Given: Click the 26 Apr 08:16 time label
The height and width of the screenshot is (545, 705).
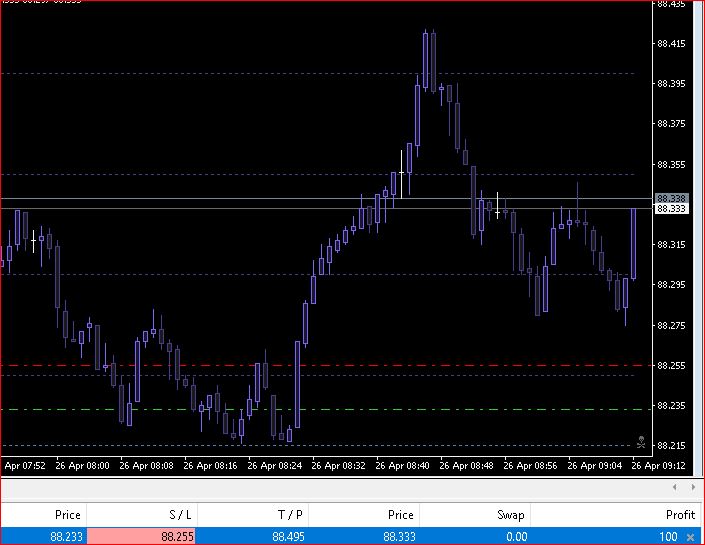Looking at the screenshot, I should coord(210,466).
